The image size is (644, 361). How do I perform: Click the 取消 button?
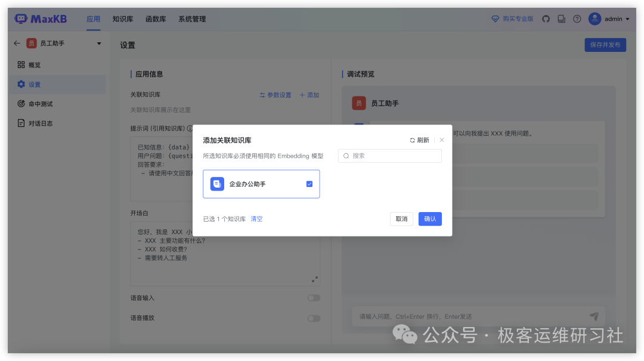tap(401, 219)
